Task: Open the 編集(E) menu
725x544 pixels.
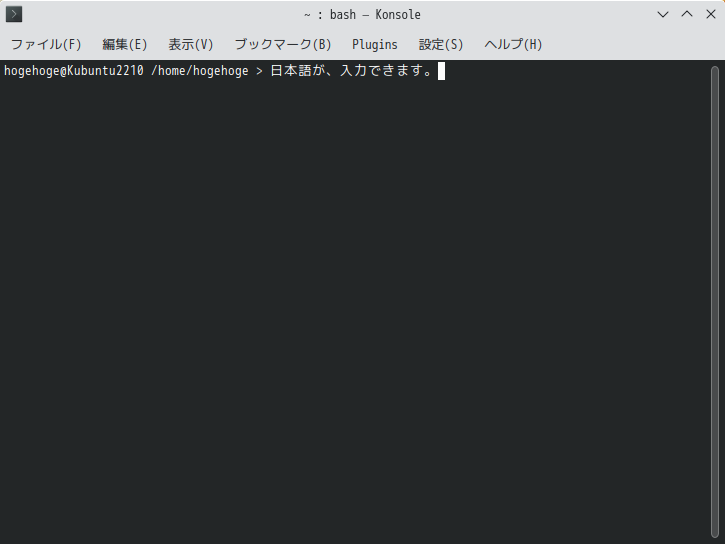Action: (x=124, y=44)
